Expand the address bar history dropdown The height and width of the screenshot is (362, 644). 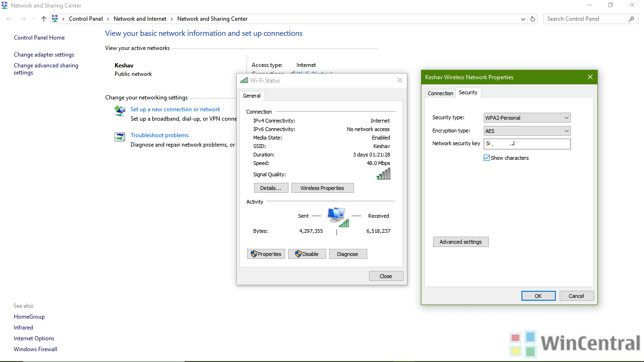[523, 19]
